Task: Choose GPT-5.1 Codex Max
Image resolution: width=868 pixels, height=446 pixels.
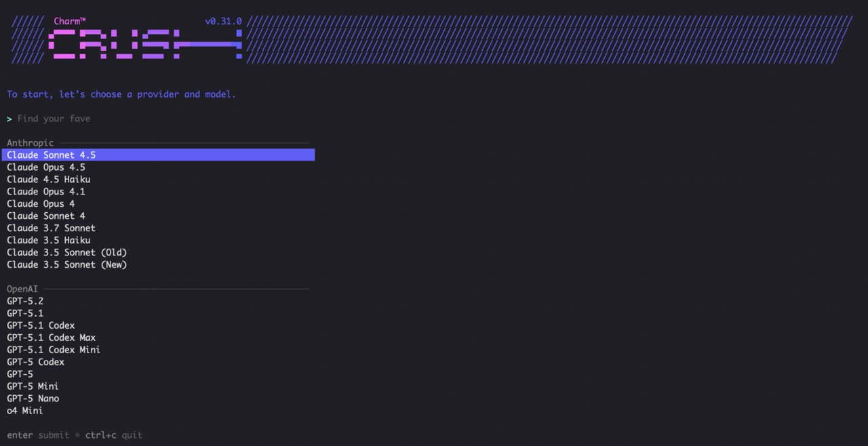Action: 52,338
